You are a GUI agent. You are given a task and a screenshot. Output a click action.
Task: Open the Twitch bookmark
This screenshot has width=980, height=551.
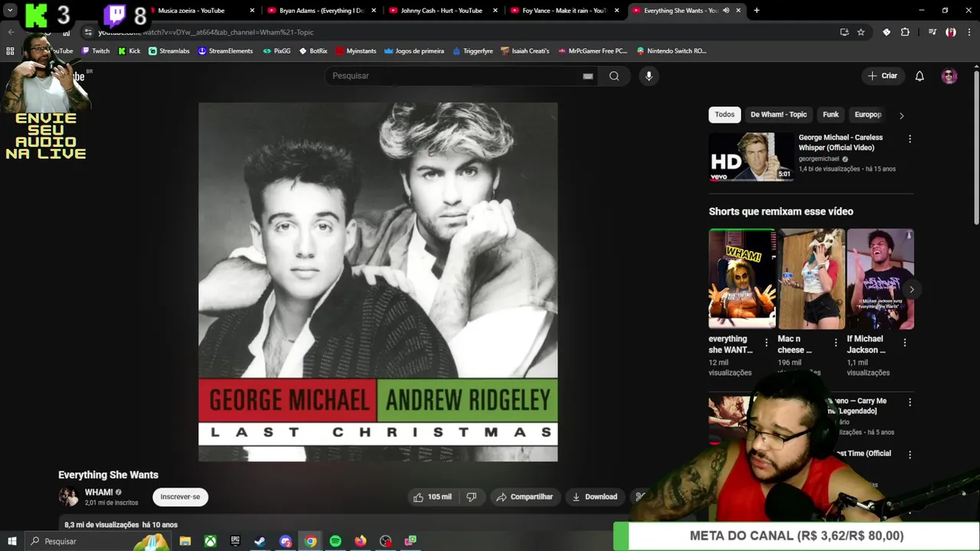click(x=96, y=51)
